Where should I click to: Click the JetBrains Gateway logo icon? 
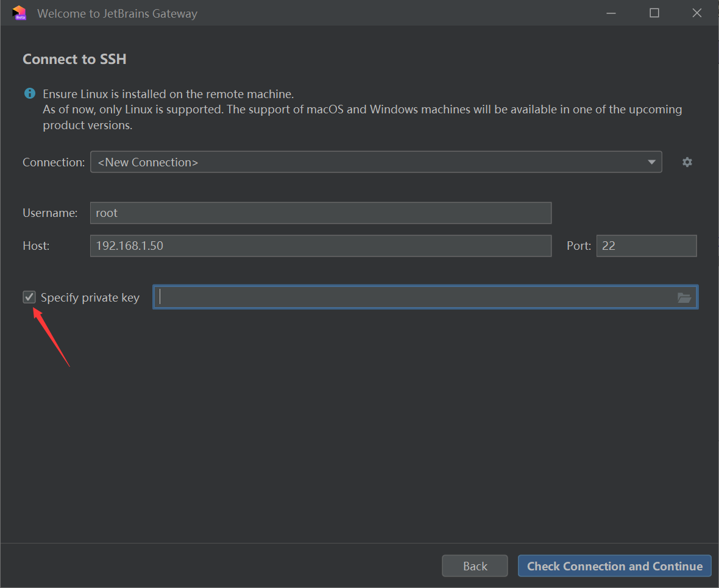19,13
